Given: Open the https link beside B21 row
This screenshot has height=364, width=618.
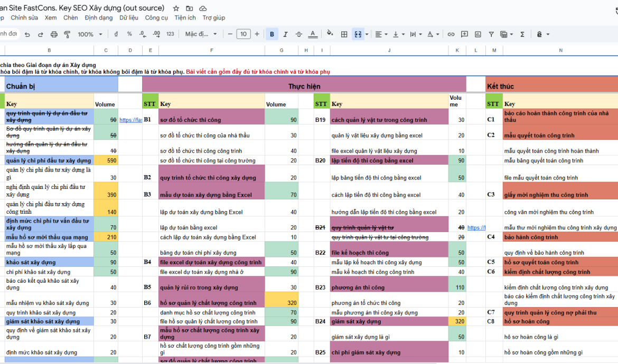Looking at the screenshot, I should (x=476, y=227).
